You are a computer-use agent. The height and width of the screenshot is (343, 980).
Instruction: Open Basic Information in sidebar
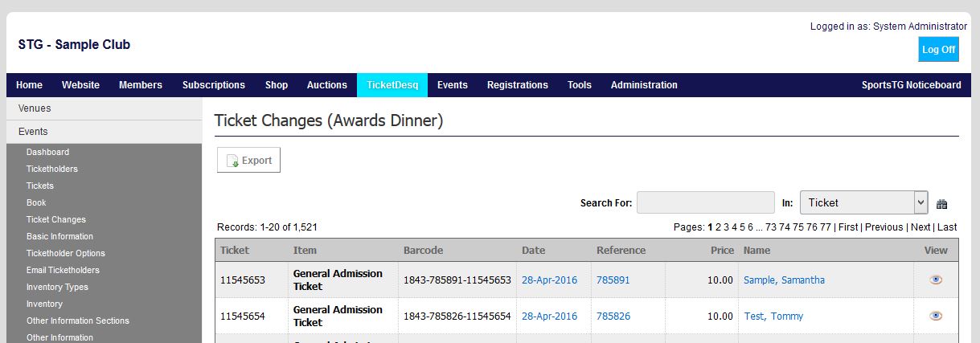(60, 236)
